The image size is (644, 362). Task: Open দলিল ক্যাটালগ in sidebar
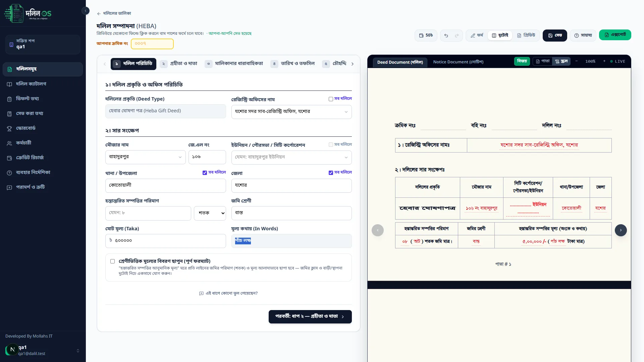(43, 84)
